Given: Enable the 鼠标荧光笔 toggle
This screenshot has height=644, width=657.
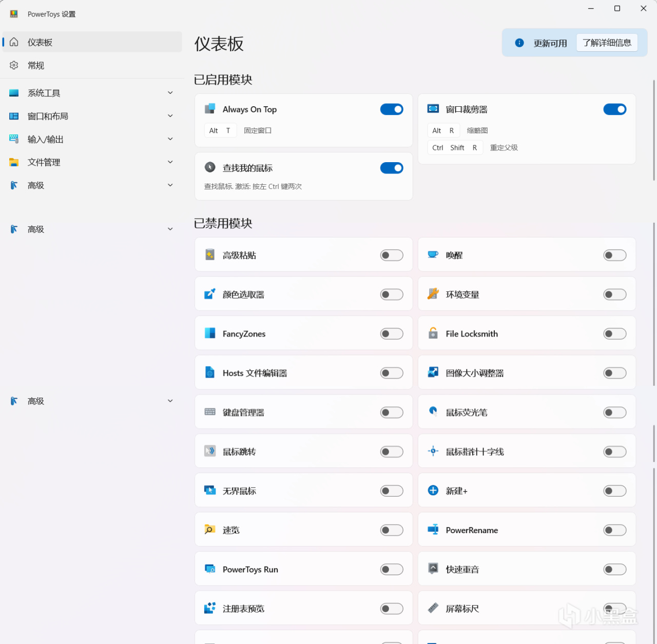Looking at the screenshot, I should [x=615, y=412].
